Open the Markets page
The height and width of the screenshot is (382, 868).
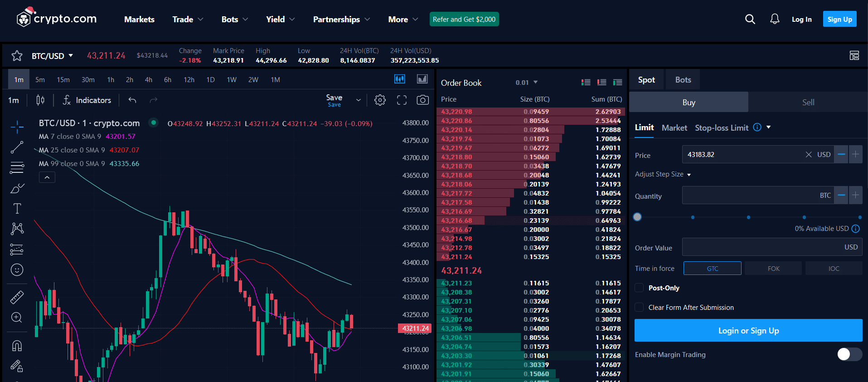coord(139,19)
